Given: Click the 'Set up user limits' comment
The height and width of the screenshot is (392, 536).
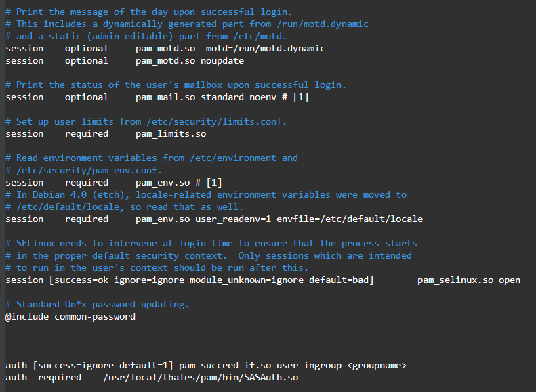Looking at the screenshot, I should 146,121.
